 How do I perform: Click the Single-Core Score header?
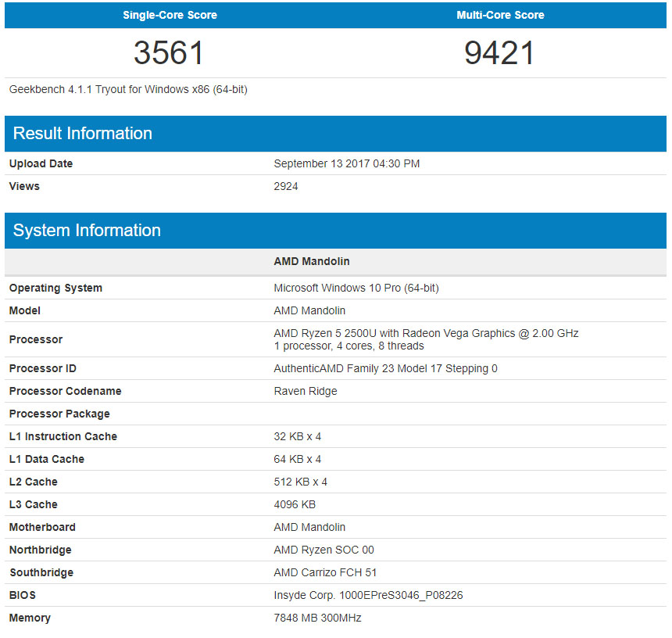point(170,15)
